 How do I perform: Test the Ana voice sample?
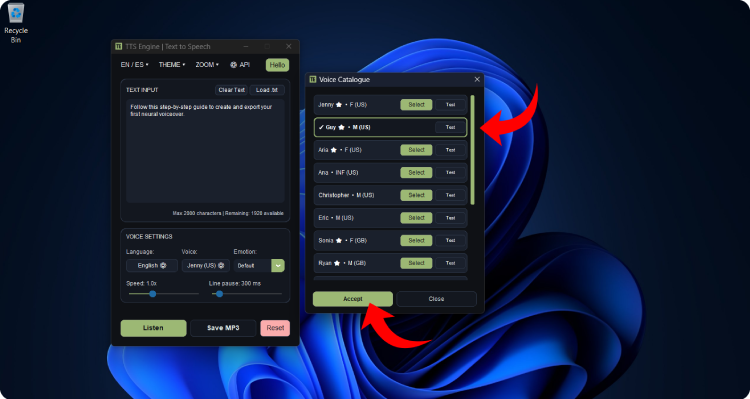(x=450, y=173)
